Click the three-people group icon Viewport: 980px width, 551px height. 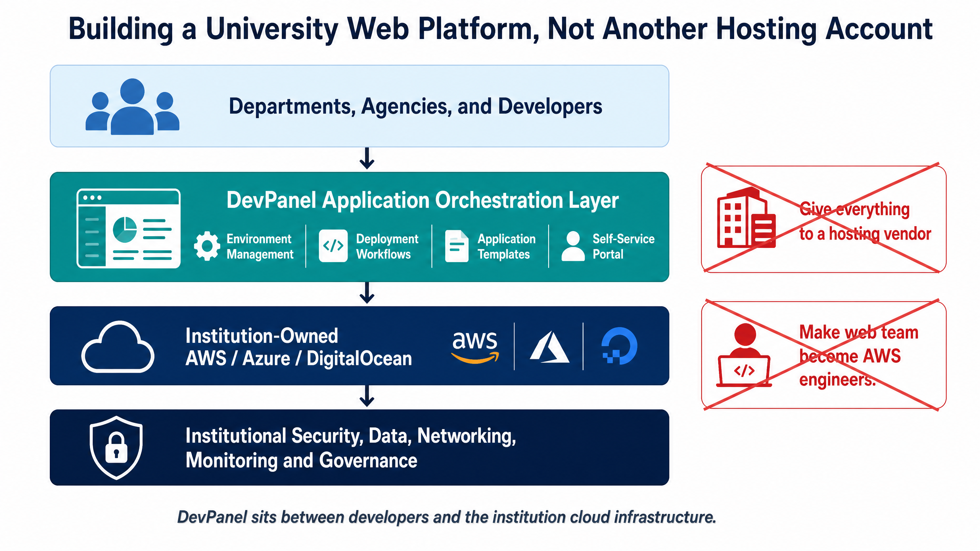(132, 106)
